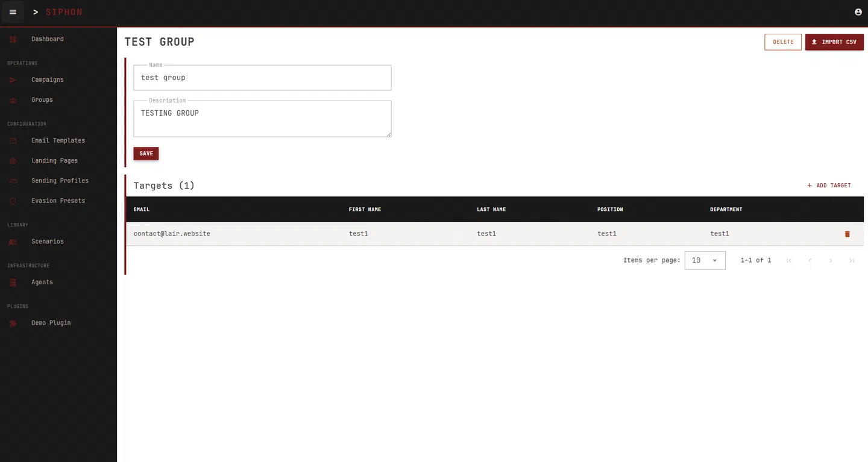Click the Groups people icon
This screenshot has width=868, height=462.
click(x=13, y=100)
